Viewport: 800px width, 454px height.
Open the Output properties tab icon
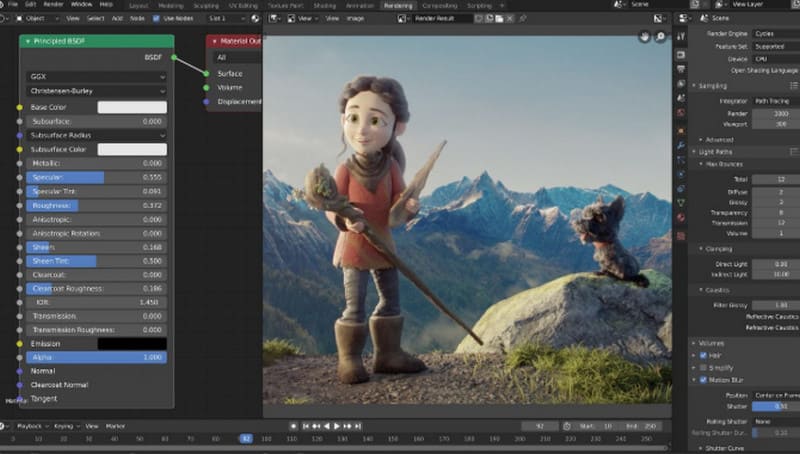[681, 69]
